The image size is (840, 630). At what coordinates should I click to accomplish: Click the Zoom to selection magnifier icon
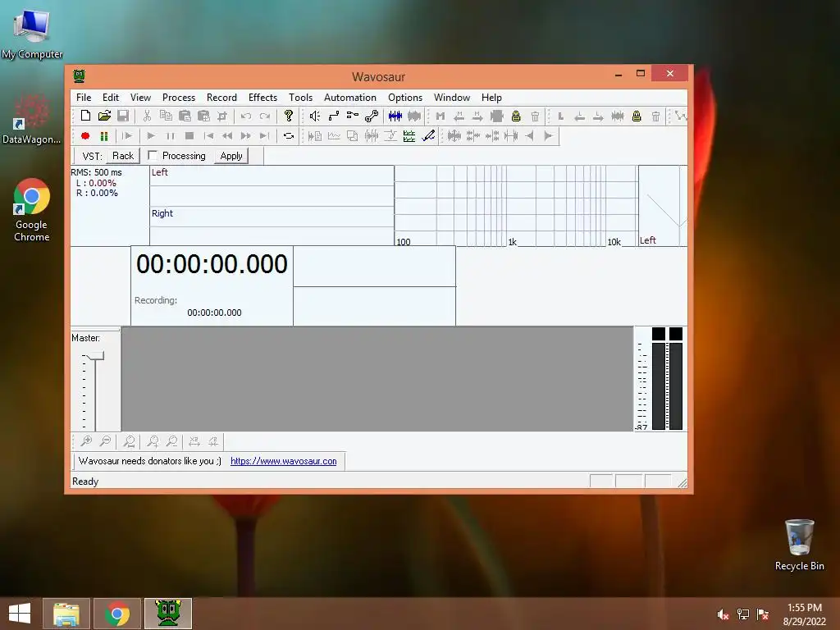point(129,441)
